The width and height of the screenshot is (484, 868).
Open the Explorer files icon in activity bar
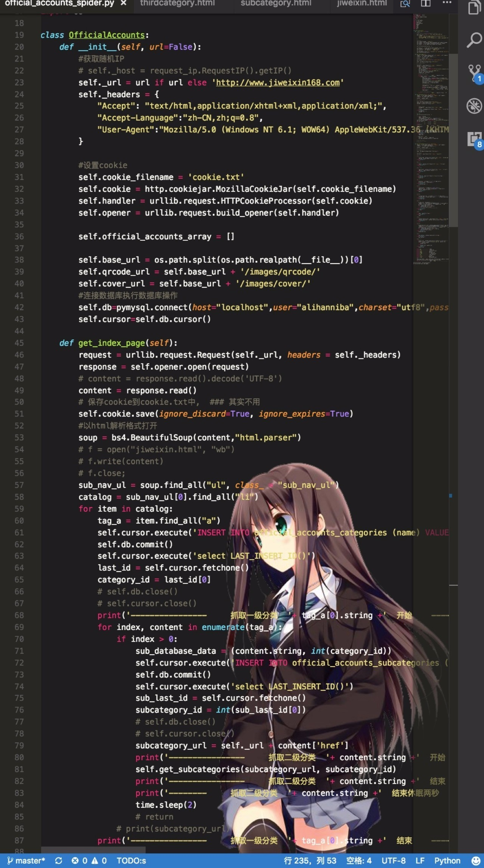tap(474, 7)
